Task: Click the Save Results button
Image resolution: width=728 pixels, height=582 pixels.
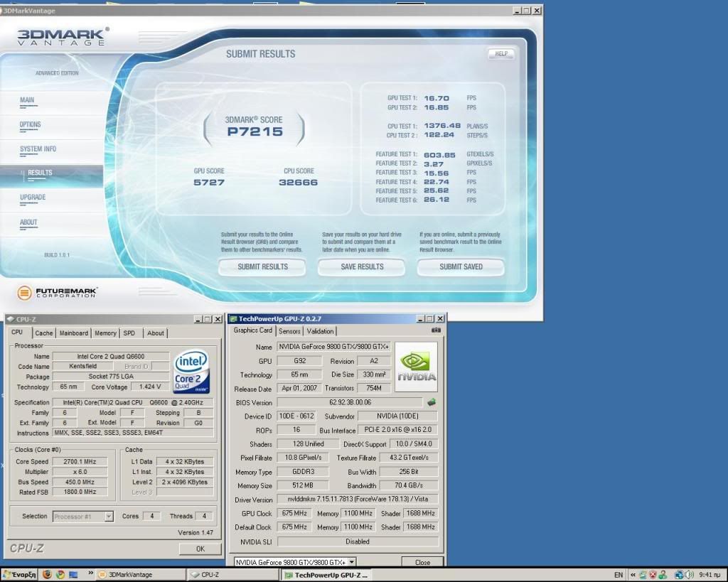Action: pyautogui.click(x=362, y=267)
